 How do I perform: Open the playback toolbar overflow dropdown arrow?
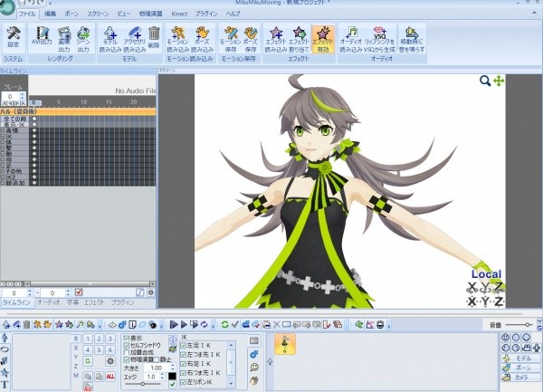tap(213, 325)
